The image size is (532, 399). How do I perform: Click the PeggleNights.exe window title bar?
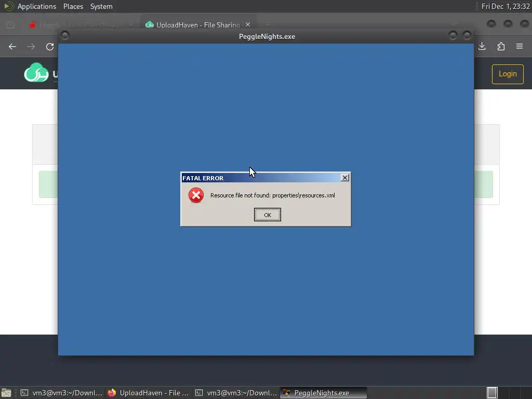point(267,36)
